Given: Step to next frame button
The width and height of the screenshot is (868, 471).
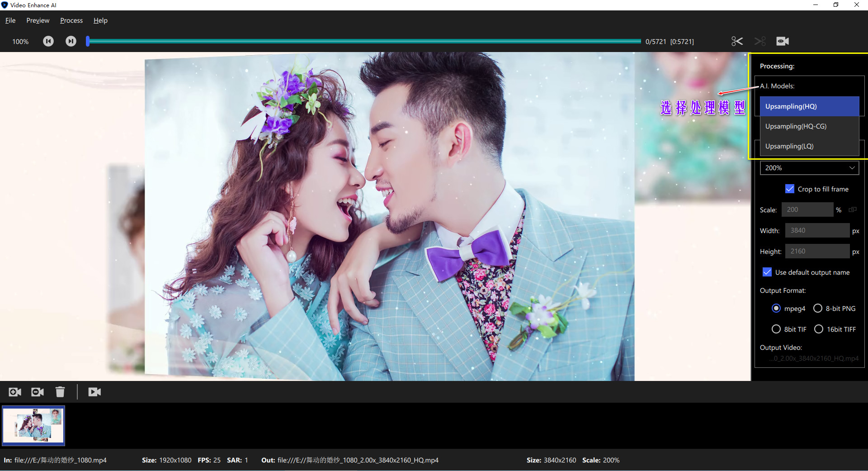Looking at the screenshot, I should [x=71, y=41].
